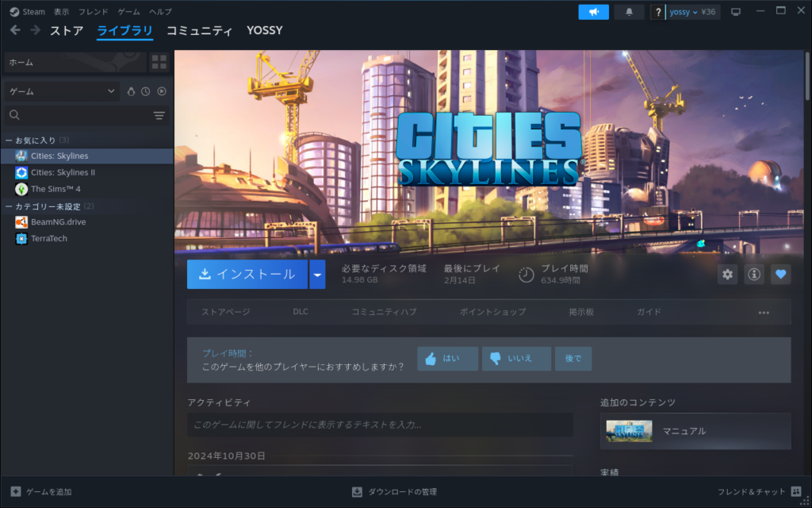Switch library to grid view icon

pos(159,62)
